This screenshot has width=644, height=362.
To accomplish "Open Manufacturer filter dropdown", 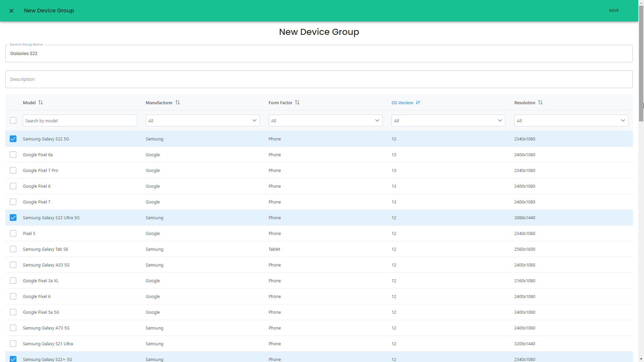I will click(203, 121).
